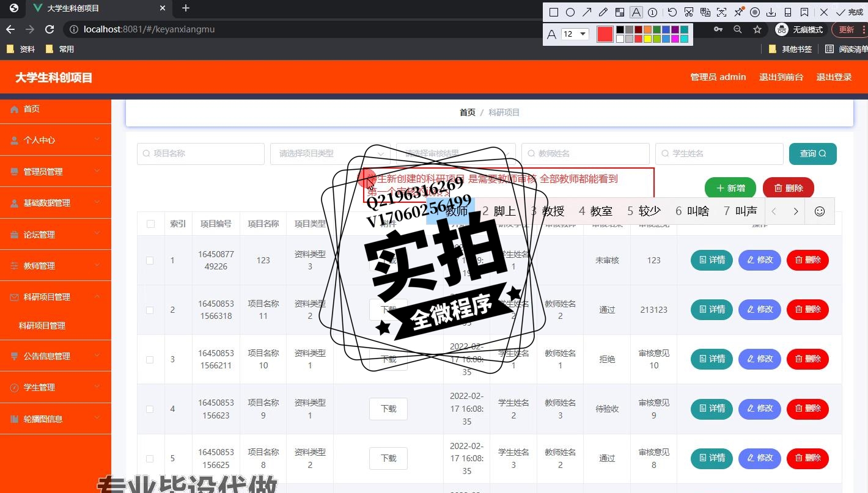Click the bookmark icon in capture toolbar
868x493 pixels.
[804, 12]
